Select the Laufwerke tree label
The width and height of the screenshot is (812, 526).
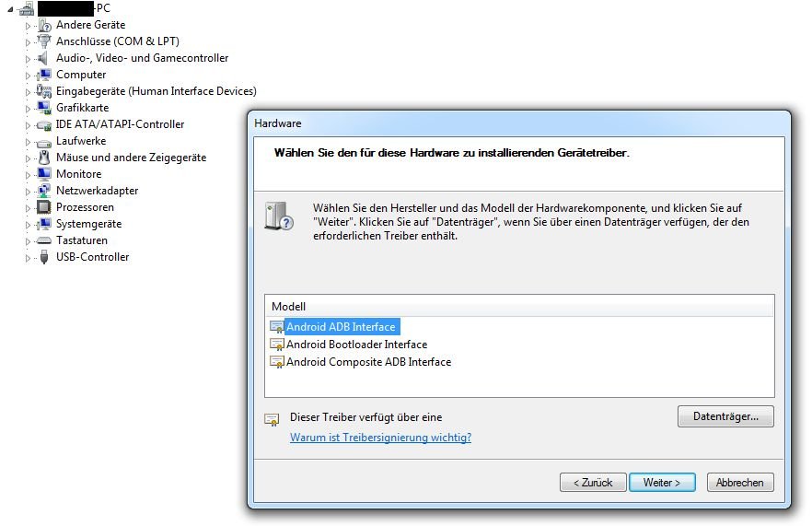[x=81, y=141]
